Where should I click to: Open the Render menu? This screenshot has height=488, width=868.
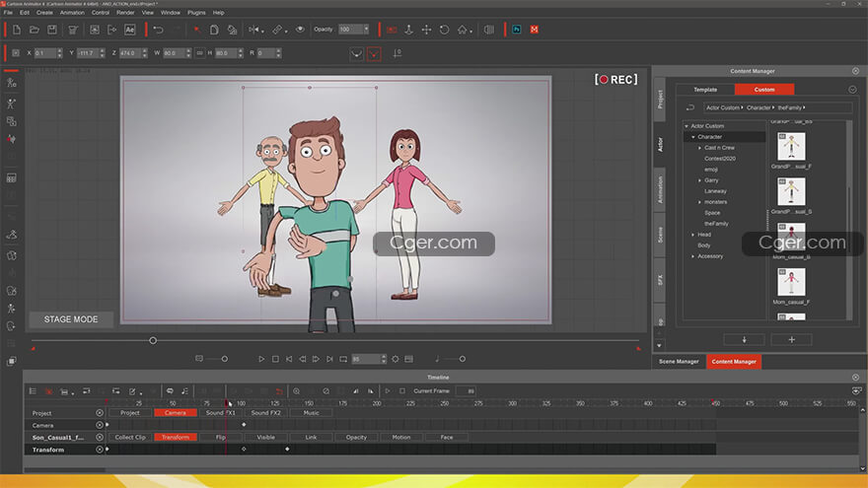(125, 12)
